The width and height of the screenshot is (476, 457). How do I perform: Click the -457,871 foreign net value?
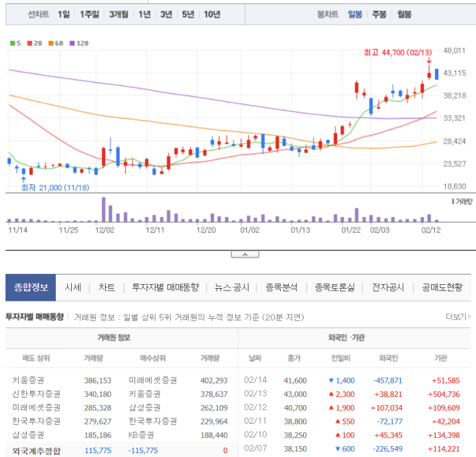pos(388,380)
